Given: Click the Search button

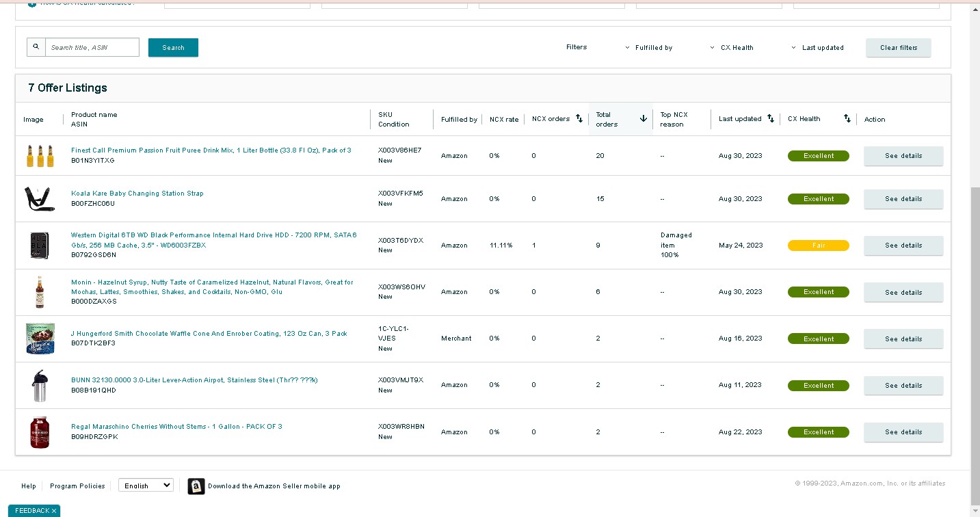Looking at the screenshot, I should point(173,47).
